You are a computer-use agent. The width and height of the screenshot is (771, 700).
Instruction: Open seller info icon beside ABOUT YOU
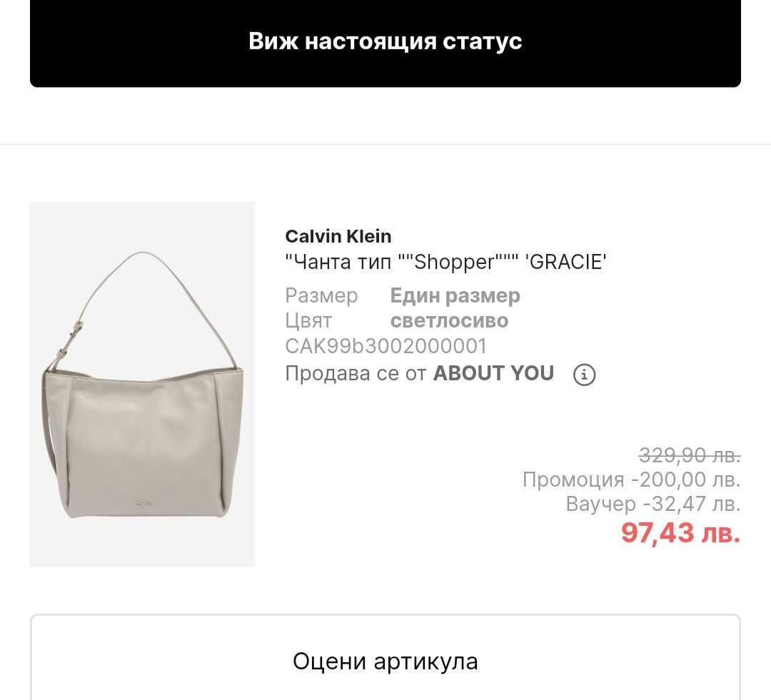tap(585, 375)
